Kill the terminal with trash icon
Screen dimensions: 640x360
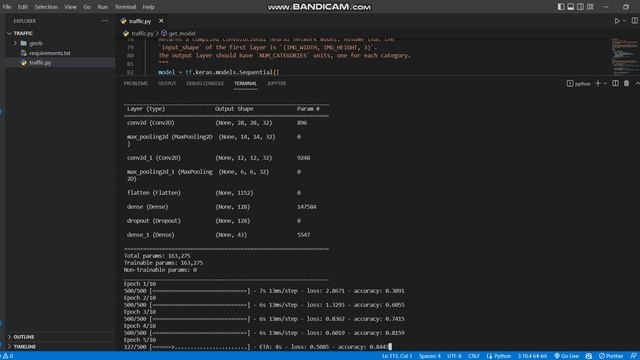(626, 83)
